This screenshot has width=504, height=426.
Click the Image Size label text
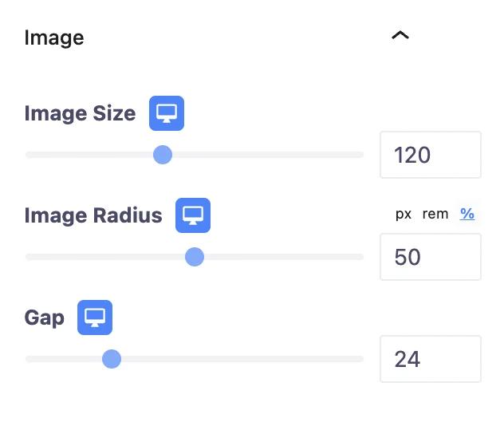point(80,113)
